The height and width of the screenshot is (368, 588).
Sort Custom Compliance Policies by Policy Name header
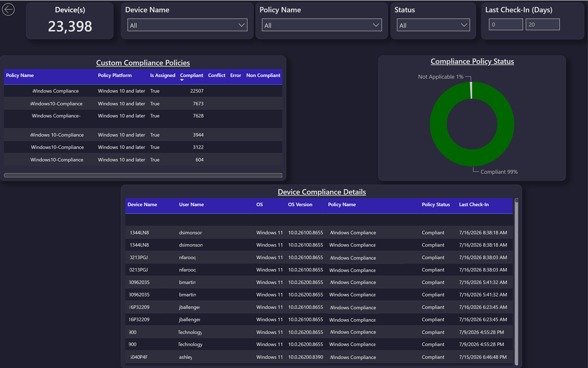(20, 75)
